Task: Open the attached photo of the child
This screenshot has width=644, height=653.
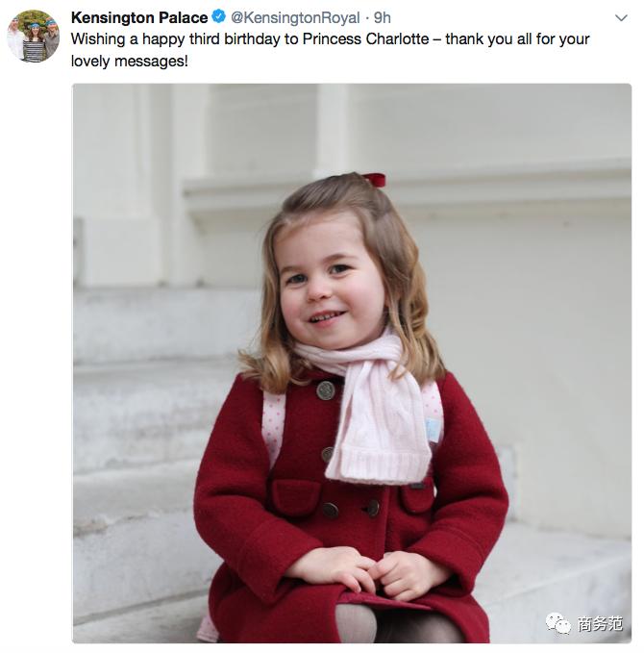Action: tap(352, 363)
